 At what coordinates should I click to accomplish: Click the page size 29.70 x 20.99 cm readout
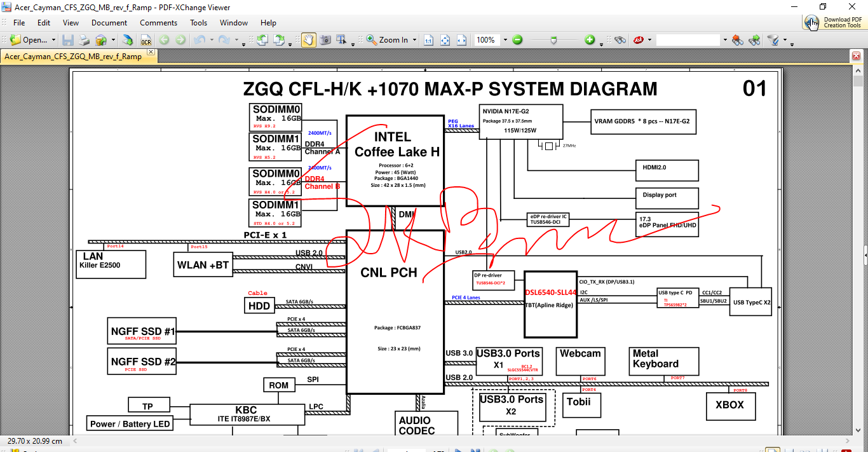click(35, 441)
